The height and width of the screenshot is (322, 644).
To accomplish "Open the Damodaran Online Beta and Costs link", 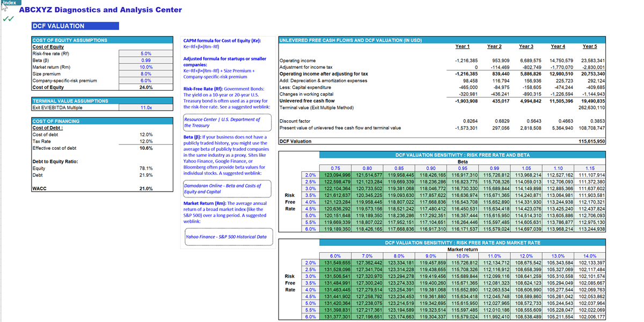I will click(226, 188).
